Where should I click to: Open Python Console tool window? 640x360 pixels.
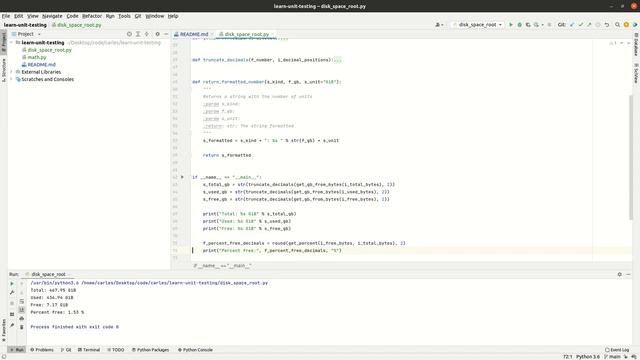[x=195, y=350]
